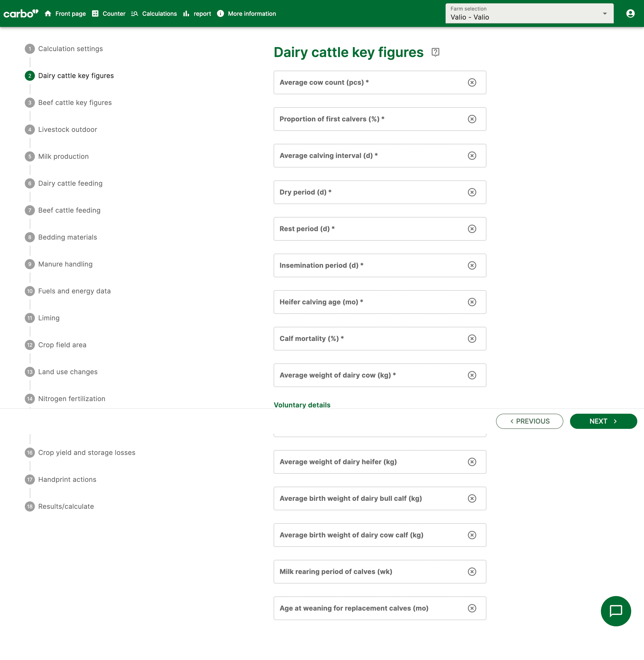
Task: Go to the Results/calculate step
Action: (x=66, y=506)
